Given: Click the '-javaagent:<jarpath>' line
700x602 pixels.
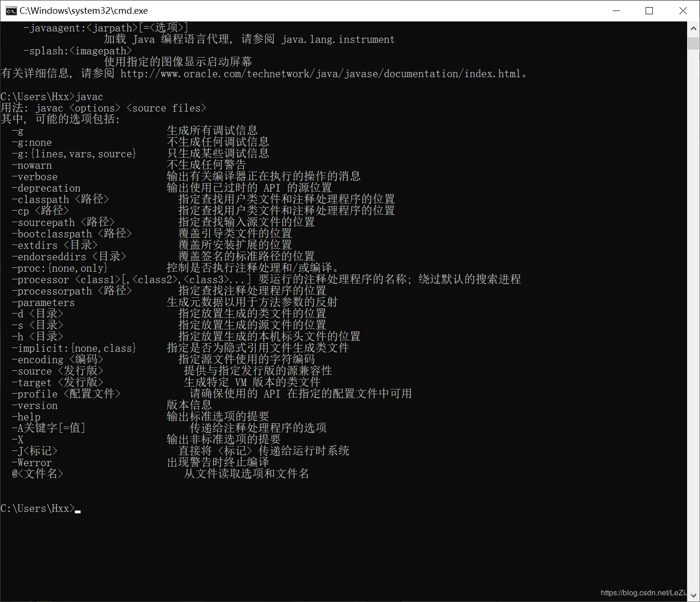Looking at the screenshot, I should click(x=106, y=28).
